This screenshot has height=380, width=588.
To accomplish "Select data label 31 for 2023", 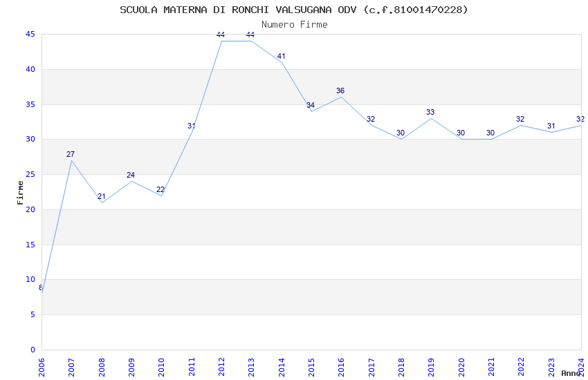I will coord(551,126).
